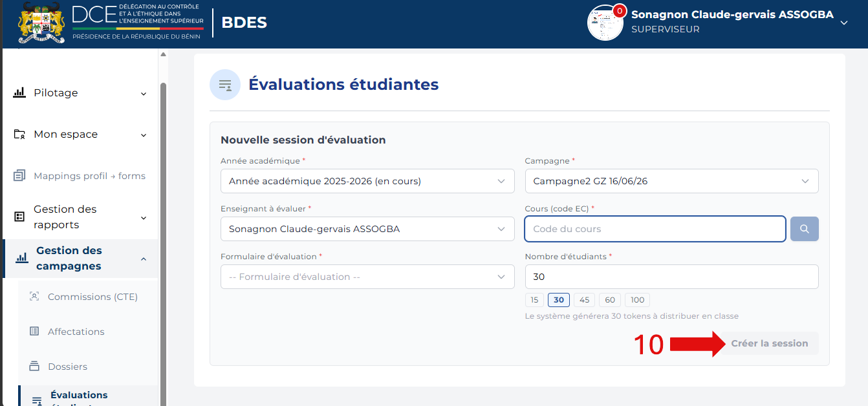Open the Campagne dropdown

tap(672, 181)
